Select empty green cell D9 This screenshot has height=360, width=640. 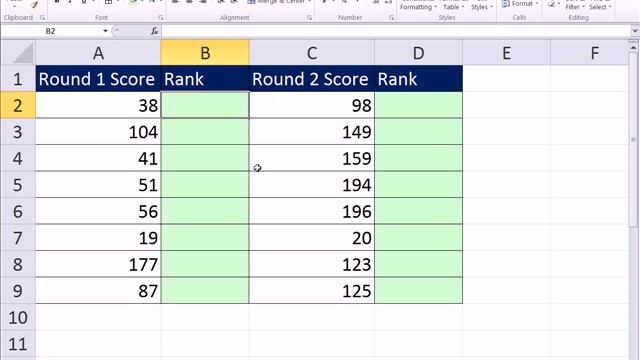tap(418, 291)
